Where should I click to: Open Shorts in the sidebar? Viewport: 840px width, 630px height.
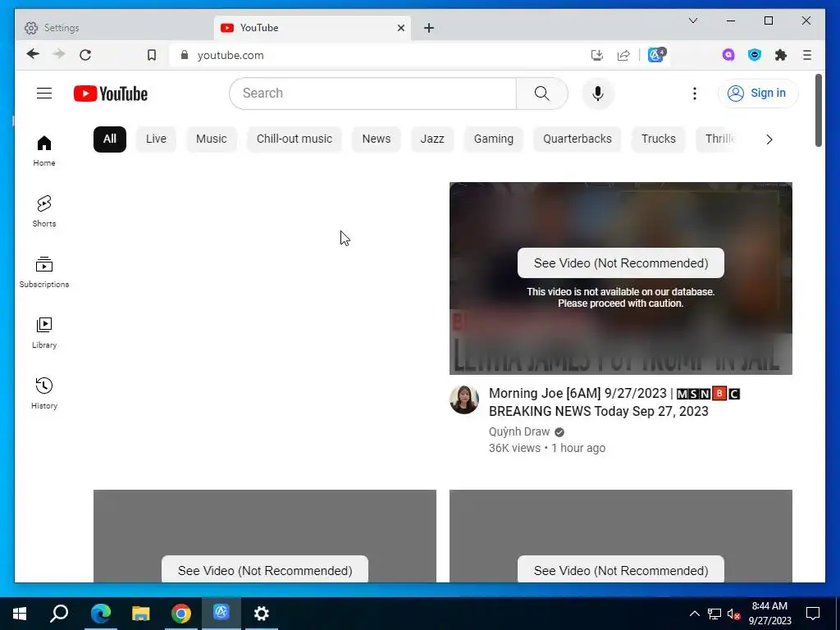point(44,211)
